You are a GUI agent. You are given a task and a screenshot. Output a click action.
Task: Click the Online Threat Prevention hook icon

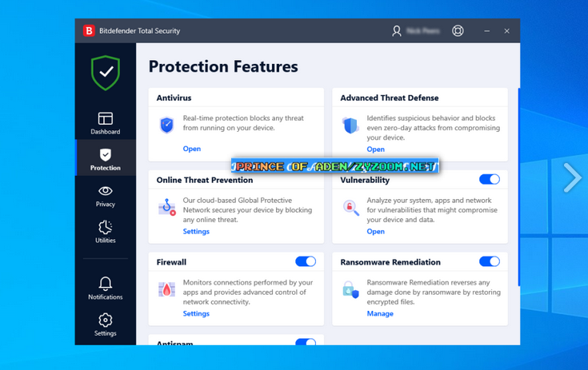[x=167, y=207]
